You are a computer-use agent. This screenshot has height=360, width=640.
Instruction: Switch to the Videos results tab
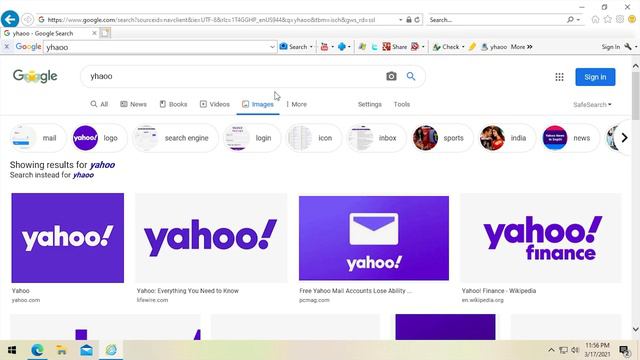215,104
